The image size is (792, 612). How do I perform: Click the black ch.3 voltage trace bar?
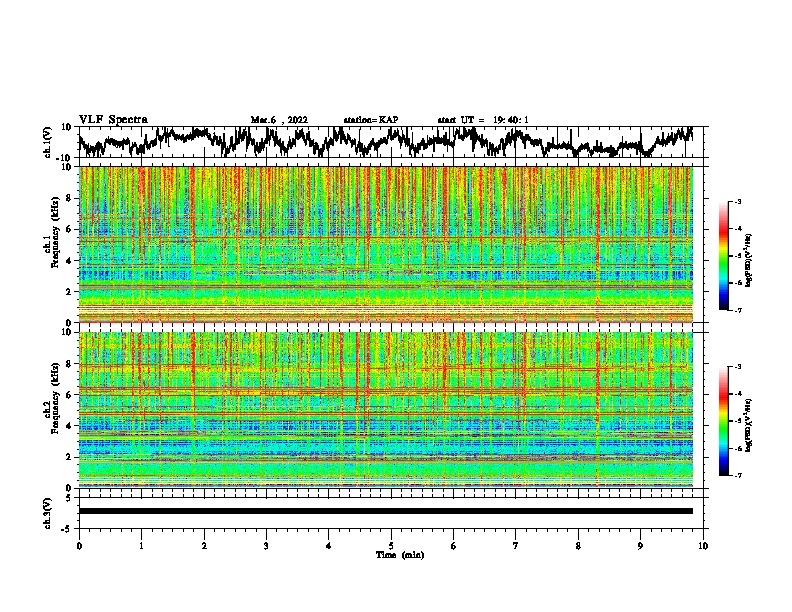[386, 511]
